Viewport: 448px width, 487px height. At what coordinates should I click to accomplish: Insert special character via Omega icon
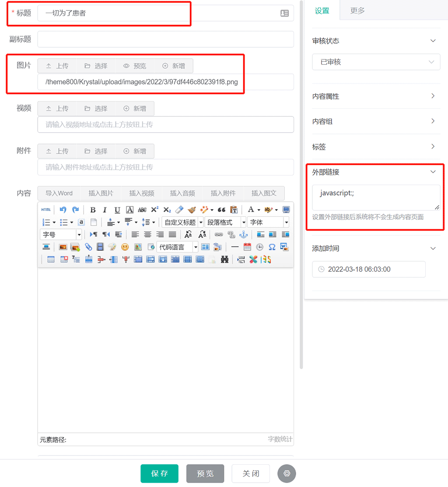[x=272, y=247]
